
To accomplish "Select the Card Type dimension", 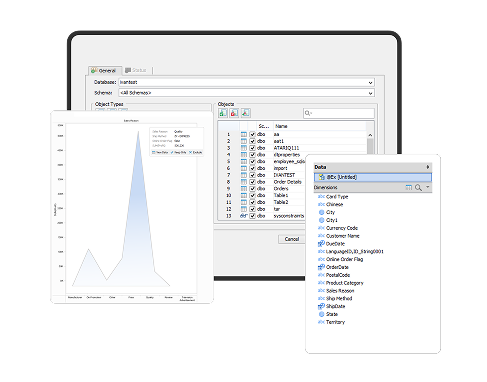I will [x=337, y=197].
